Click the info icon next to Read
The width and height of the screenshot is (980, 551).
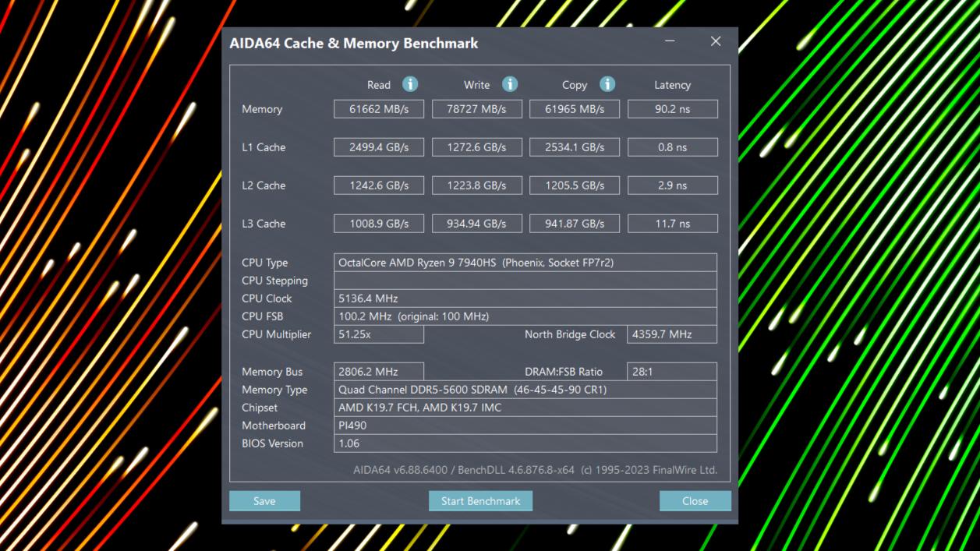click(410, 84)
